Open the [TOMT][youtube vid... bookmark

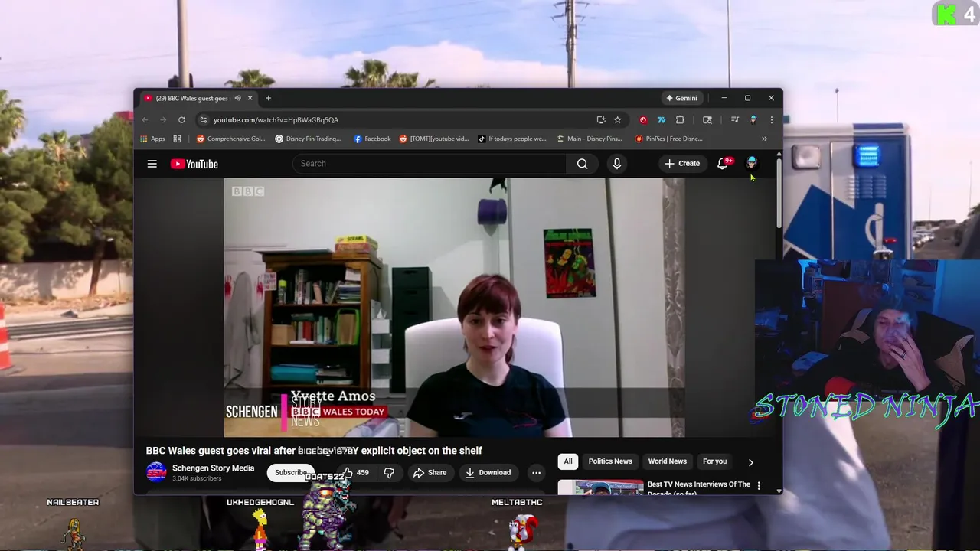coord(433,139)
